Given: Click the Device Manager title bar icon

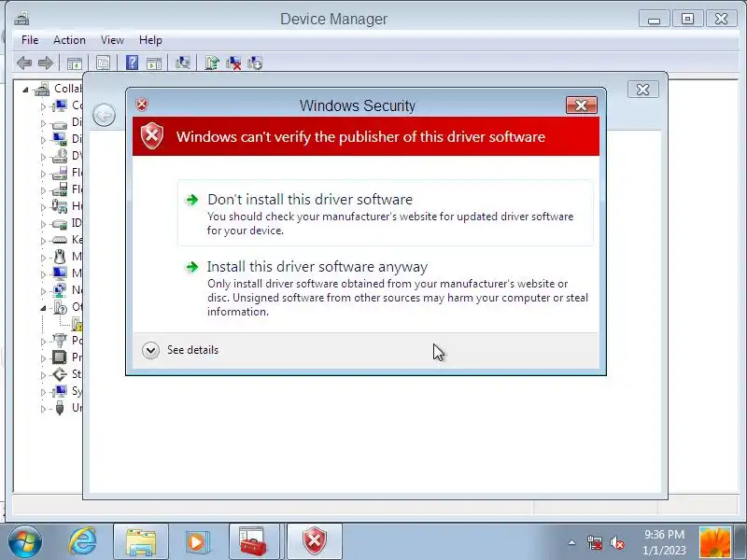Looking at the screenshot, I should point(21,19).
